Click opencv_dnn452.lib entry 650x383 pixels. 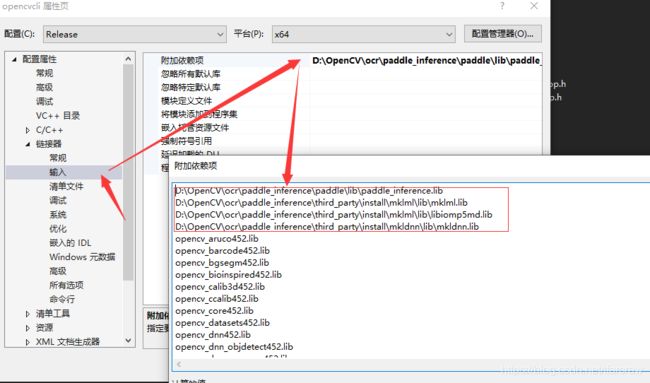click(213, 335)
